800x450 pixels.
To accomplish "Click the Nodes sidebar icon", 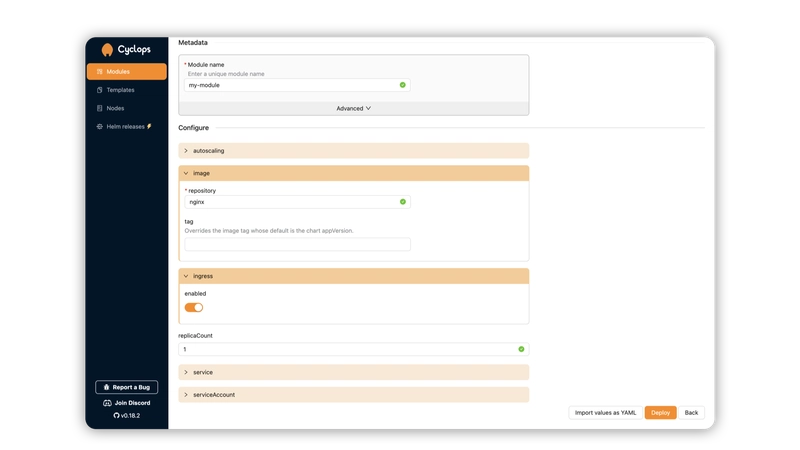I will pyautogui.click(x=99, y=108).
